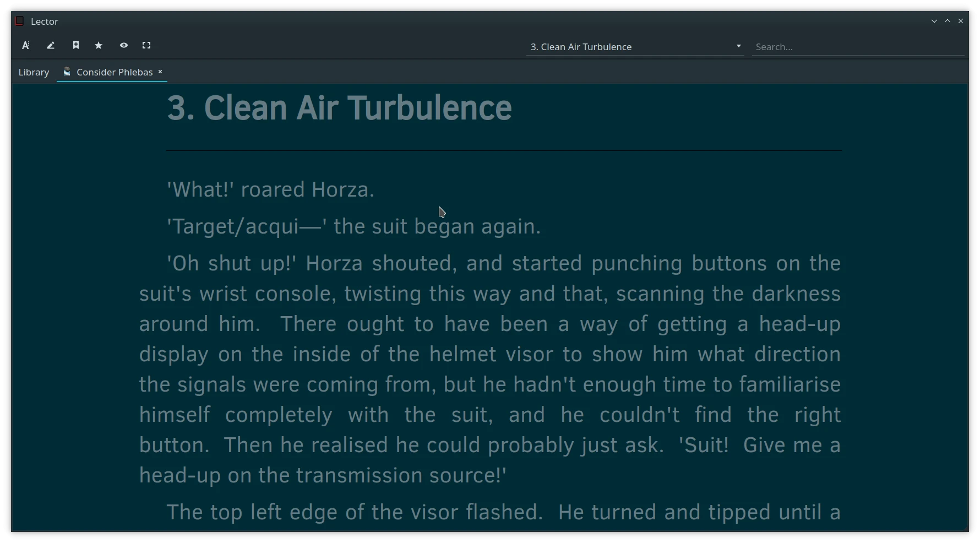Add a bookmark with the bookmark-plus icon
This screenshot has height=543, width=980.
76,46
